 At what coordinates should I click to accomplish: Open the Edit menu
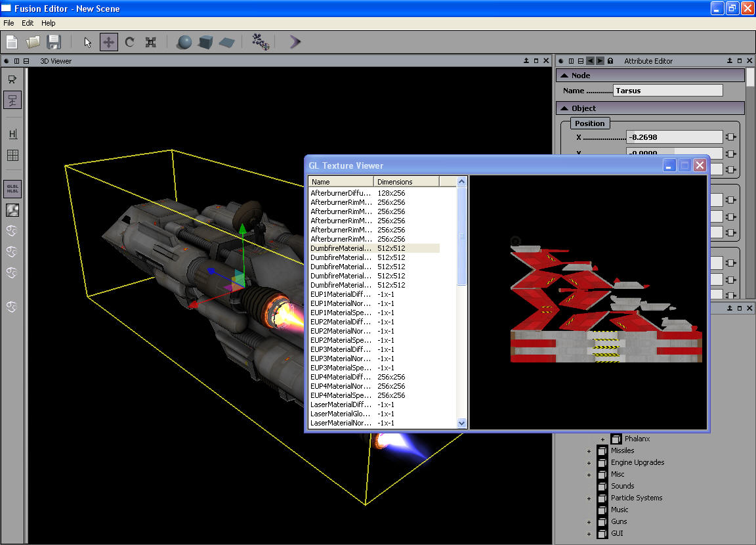coord(28,23)
